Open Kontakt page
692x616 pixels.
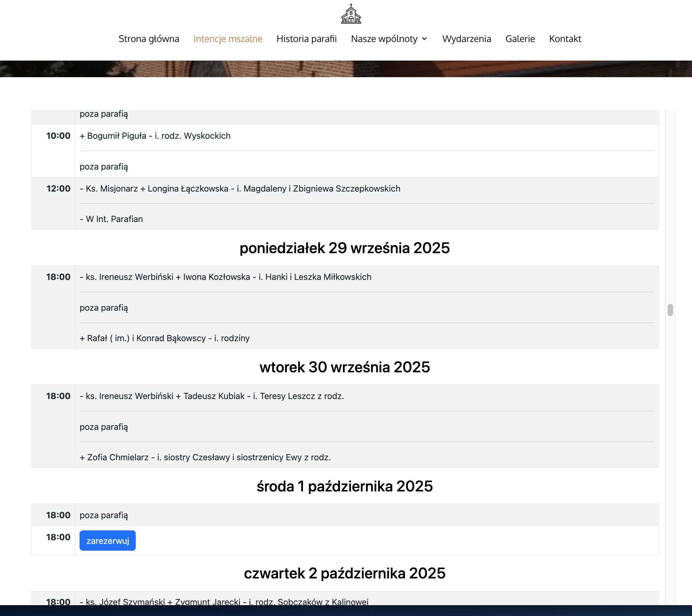(565, 39)
